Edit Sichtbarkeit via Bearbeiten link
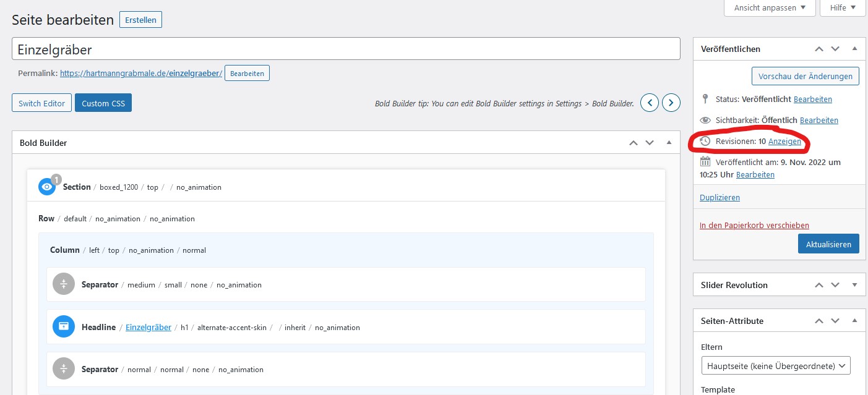The height and width of the screenshot is (395, 868). pyautogui.click(x=819, y=120)
